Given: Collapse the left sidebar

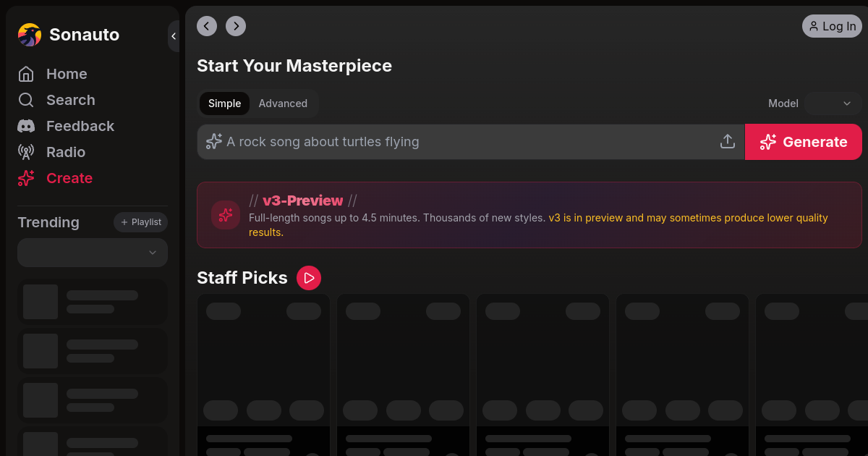Looking at the screenshot, I should [174, 36].
